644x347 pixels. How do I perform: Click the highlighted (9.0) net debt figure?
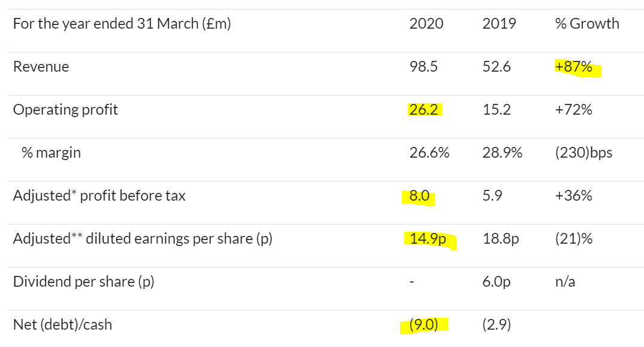pyautogui.click(x=424, y=324)
